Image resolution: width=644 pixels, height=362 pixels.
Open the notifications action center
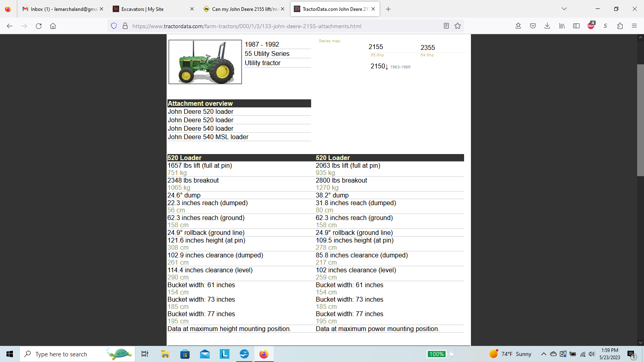pos(631,354)
